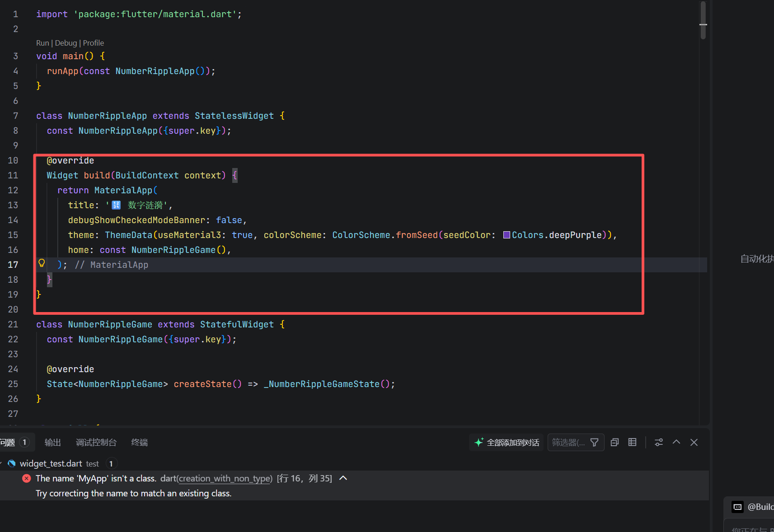Click Profile code lens above main()

(x=94, y=43)
